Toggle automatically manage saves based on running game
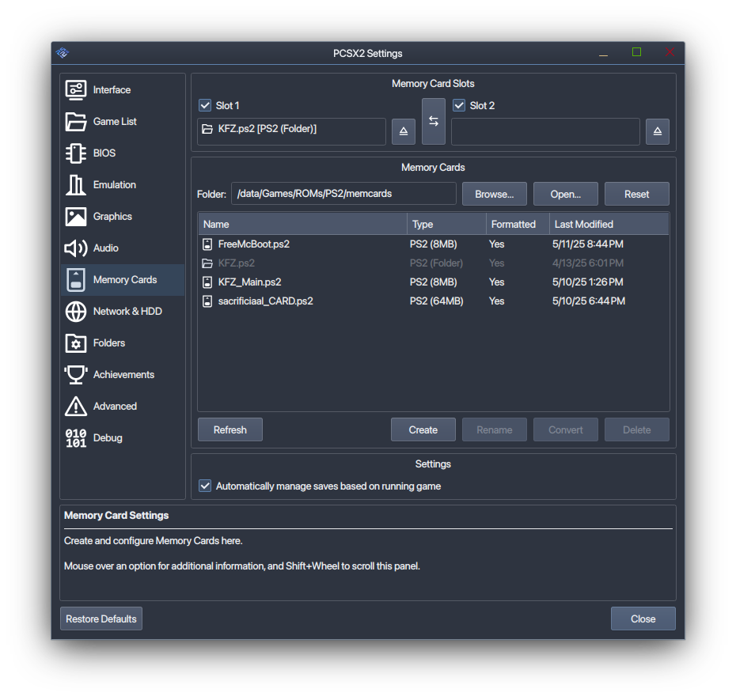 [x=205, y=486]
